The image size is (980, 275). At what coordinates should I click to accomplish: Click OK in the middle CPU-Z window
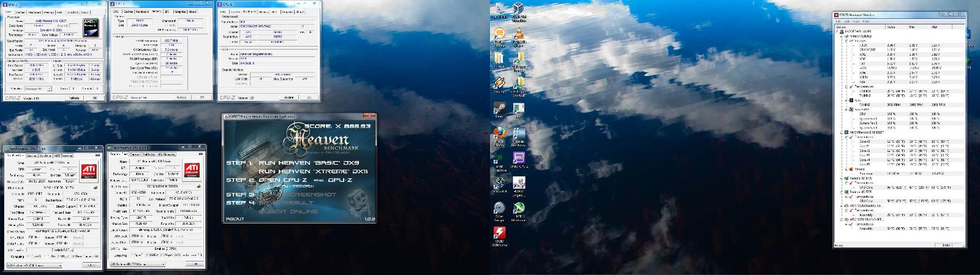[202, 97]
